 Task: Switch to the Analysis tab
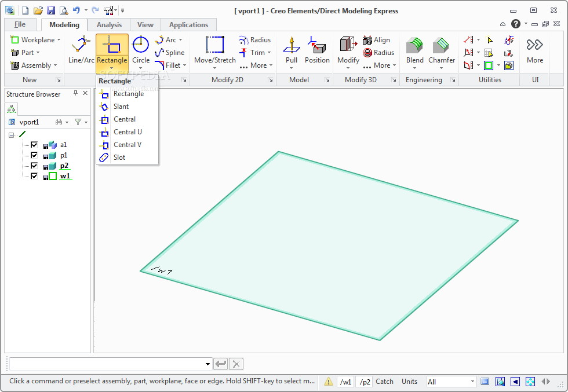click(109, 25)
